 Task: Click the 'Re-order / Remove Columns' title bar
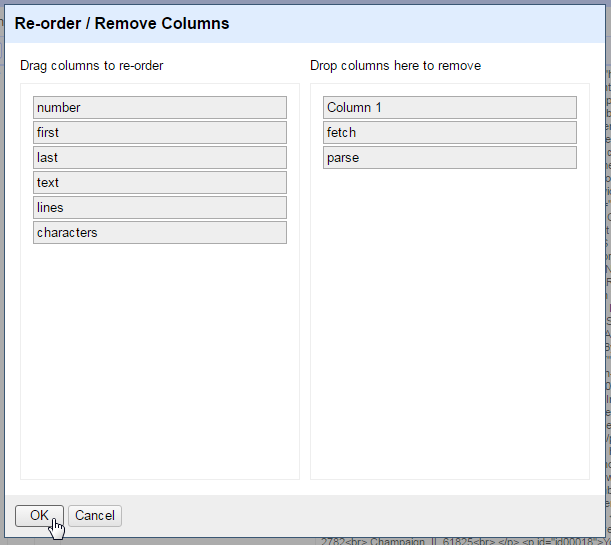[122, 23]
